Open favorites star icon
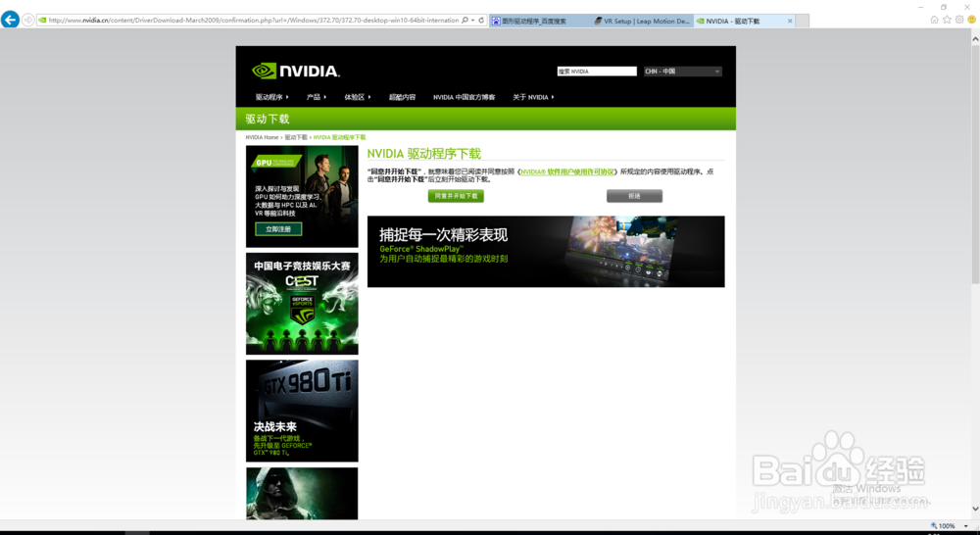Viewport: 980px width, 535px height. (x=947, y=20)
